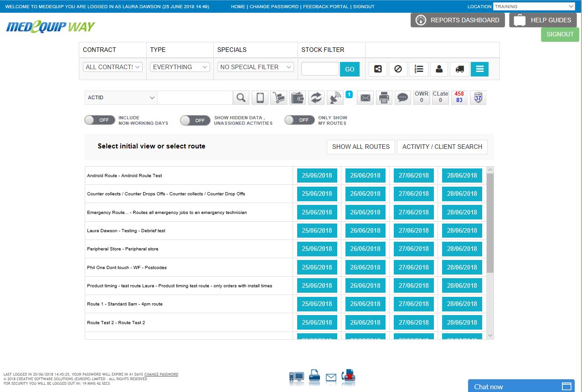
Task: Click ACTIVITY / CLIENT SEARCH button
Action: (x=442, y=147)
